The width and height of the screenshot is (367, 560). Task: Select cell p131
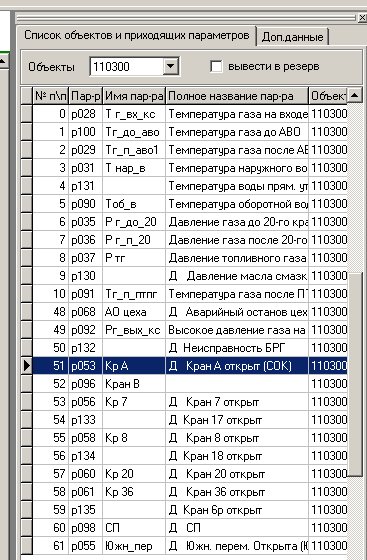(86, 186)
